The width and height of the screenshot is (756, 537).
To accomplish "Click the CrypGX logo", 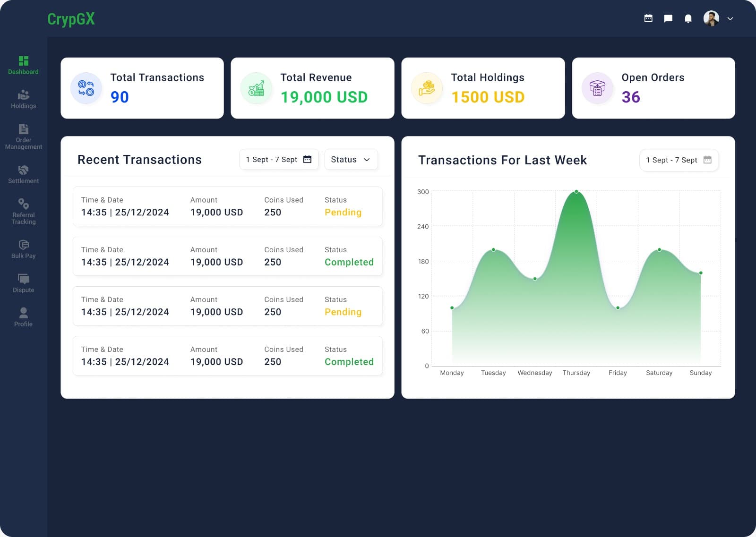I will [71, 19].
